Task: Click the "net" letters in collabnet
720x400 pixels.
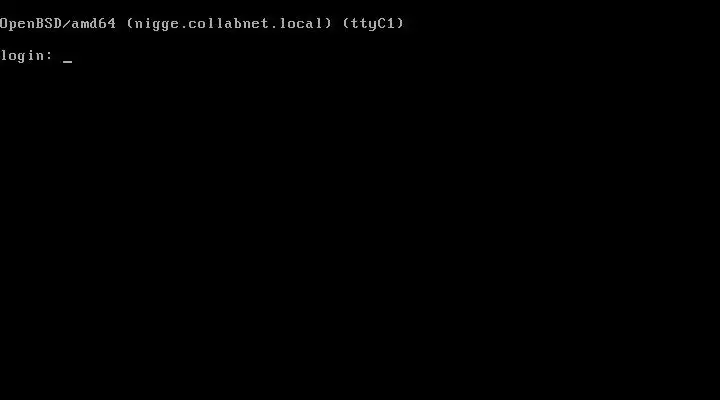Action: click(x=256, y=23)
